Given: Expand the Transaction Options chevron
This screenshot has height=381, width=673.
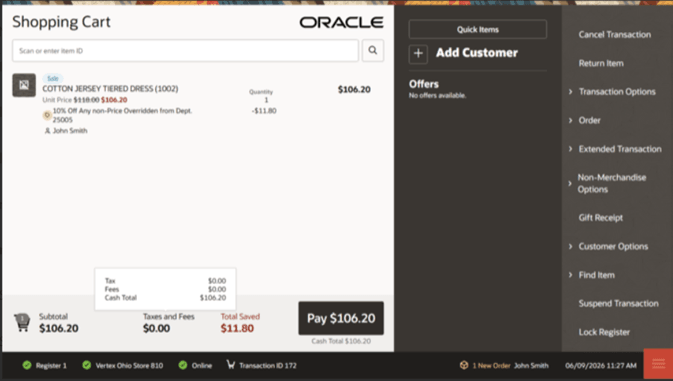Looking at the screenshot, I should click(570, 91).
